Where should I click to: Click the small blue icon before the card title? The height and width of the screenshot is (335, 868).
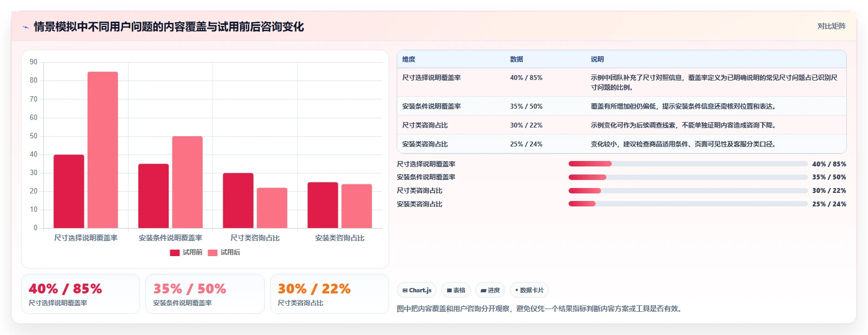[25, 27]
